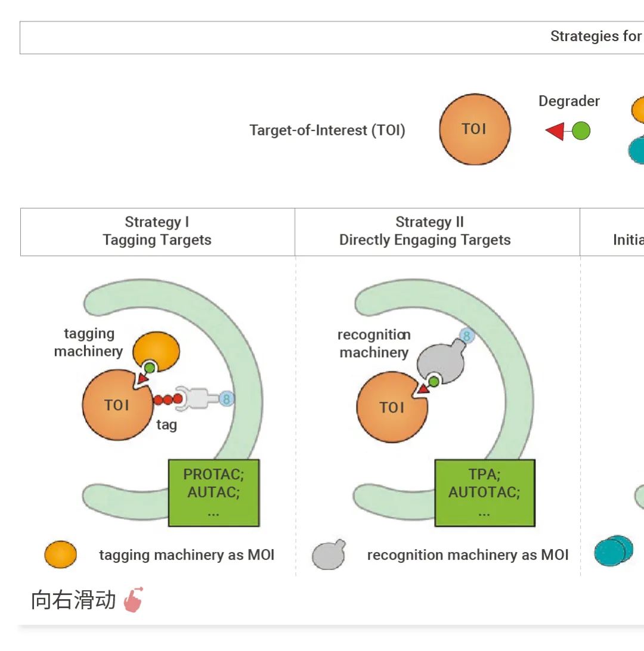The width and height of the screenshot is (644, 651).
Task: Click the TOI circle in Strategy II
Action: [x=391, y=408]
